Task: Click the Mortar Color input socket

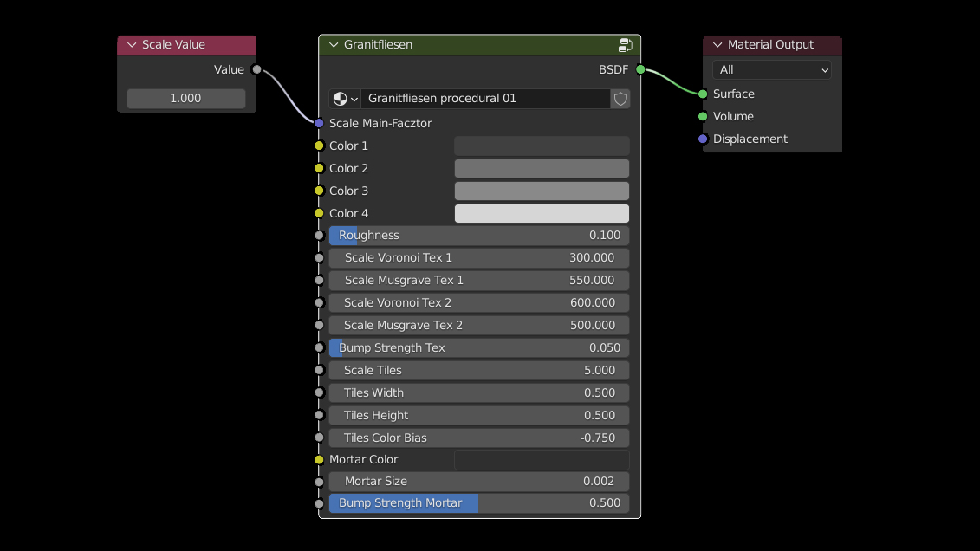Action: pos(319,459)
